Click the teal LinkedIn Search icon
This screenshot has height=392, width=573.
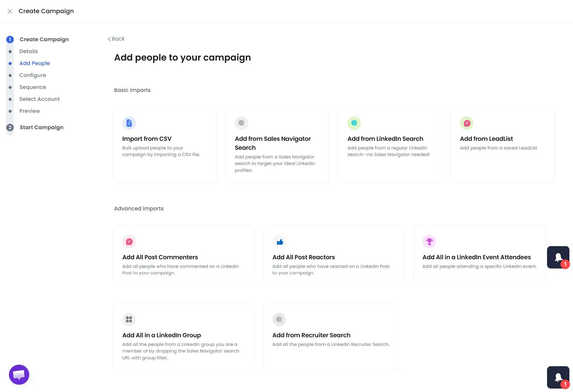(x=354, y=123)
